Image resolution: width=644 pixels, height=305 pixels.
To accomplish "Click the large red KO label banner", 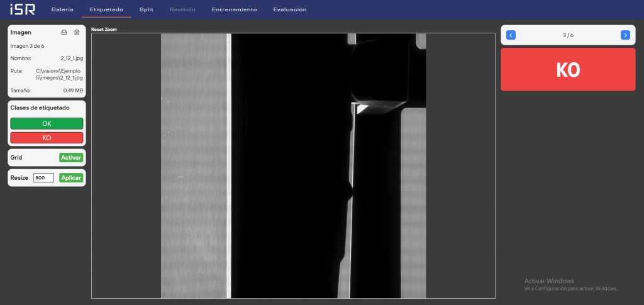I will click(568, 70).
